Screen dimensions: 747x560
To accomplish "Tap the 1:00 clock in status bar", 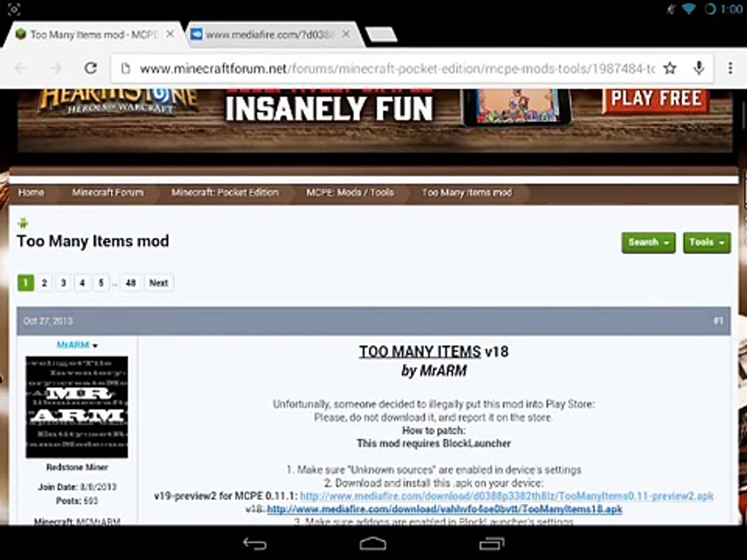I will 731,9.
